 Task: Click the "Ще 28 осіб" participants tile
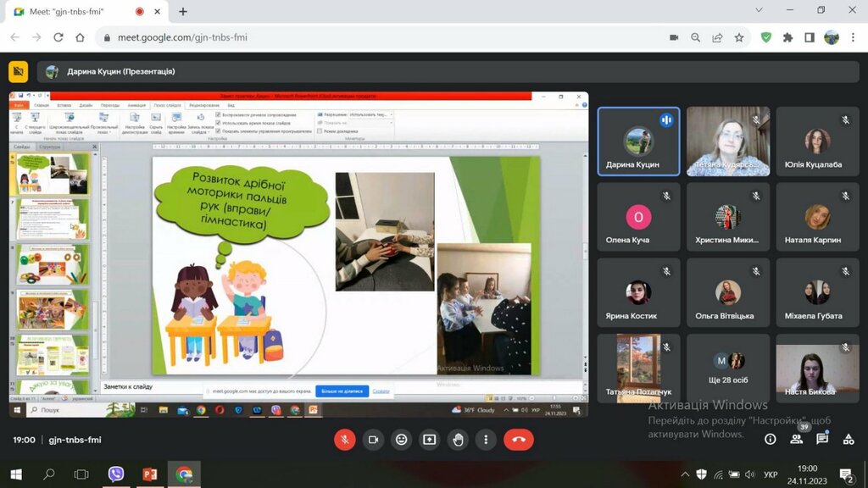click(726, 368)
